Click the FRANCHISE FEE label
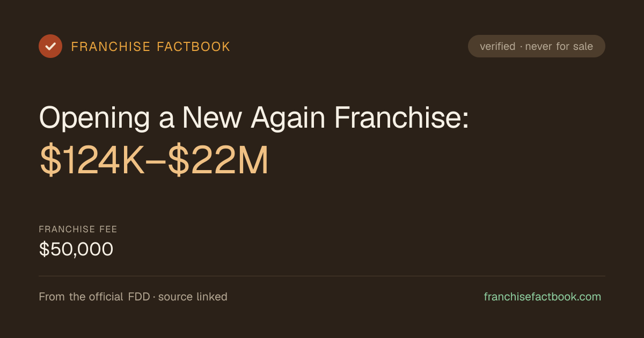Screen dimensions: 644x338 78,229
